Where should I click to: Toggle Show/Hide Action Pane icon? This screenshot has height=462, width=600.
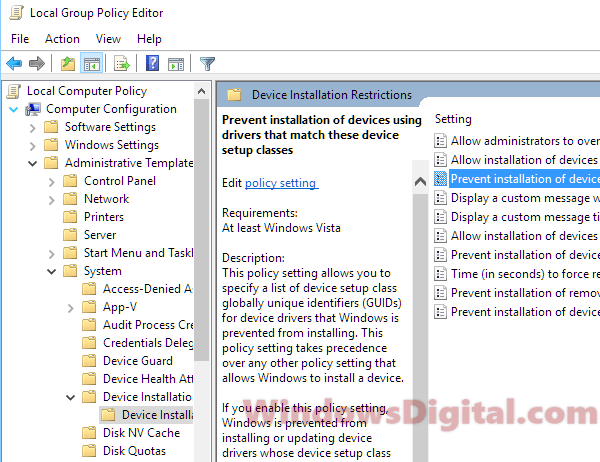pyautogui.click(x=176, y=64)
